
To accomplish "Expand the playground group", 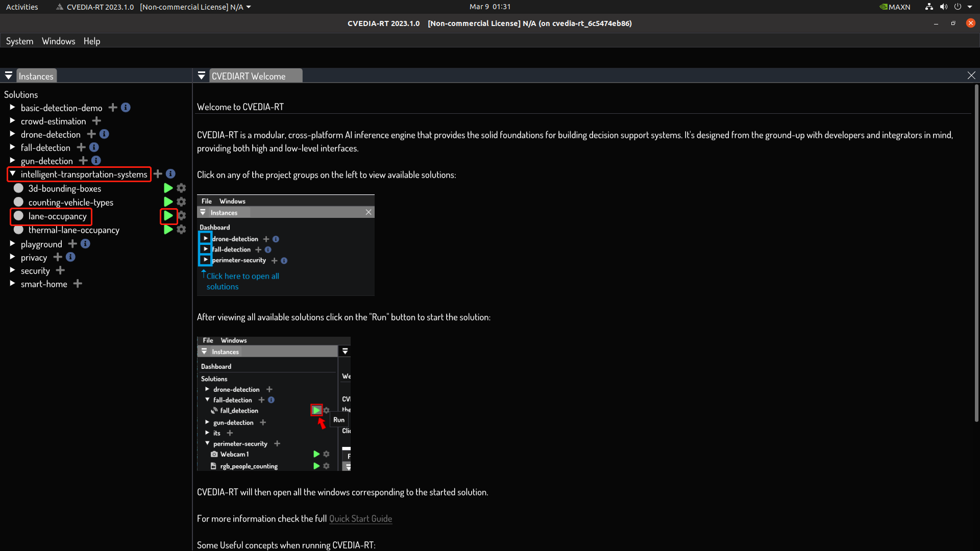I will point(12,244).
